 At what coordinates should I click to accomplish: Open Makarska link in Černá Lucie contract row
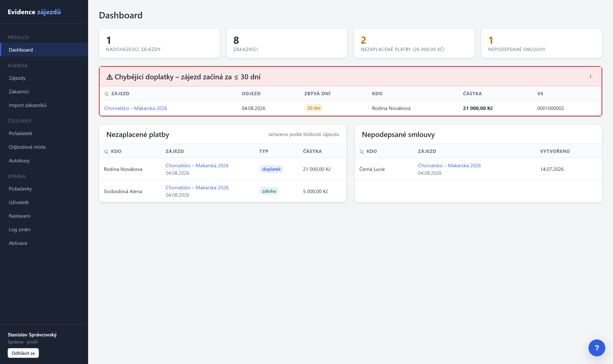(x=449, y=166)
